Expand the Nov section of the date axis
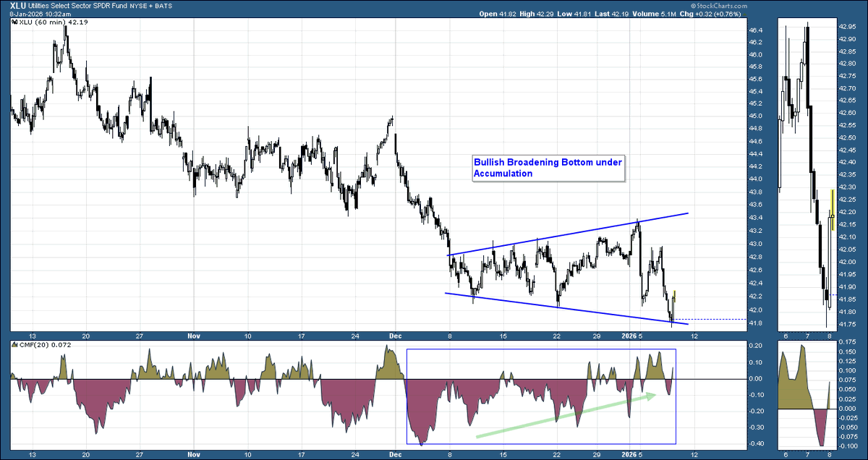This screenshot has height=460, width=868. (x=193, y=336)
